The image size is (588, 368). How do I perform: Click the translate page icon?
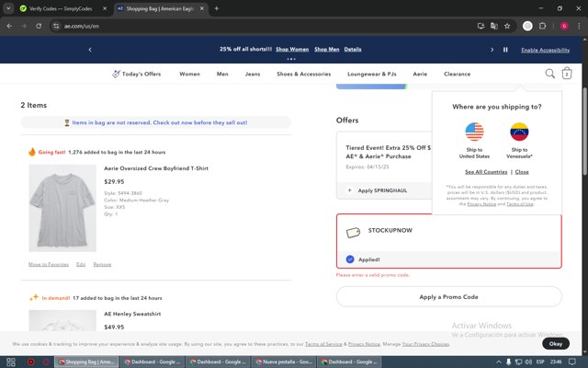[x=494, y=26]
